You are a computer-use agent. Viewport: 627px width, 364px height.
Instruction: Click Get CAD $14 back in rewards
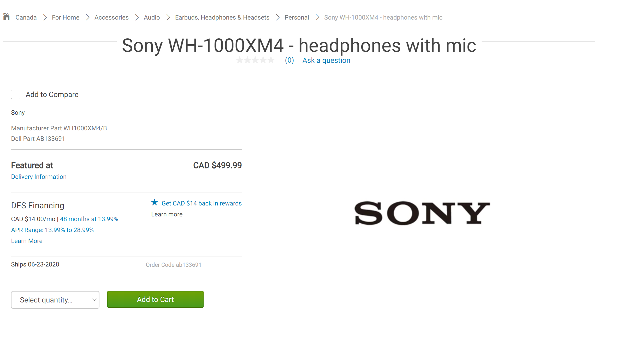click(x=202, y=203)
